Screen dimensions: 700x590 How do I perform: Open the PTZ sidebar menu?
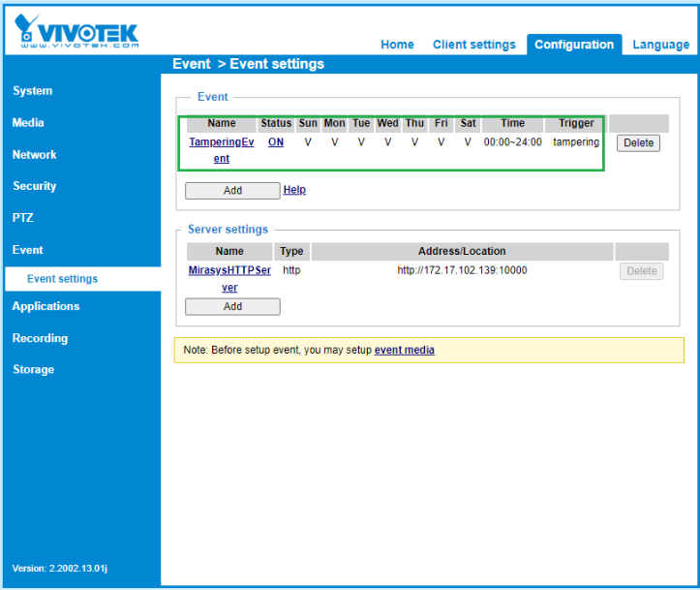tap(23, 218)
